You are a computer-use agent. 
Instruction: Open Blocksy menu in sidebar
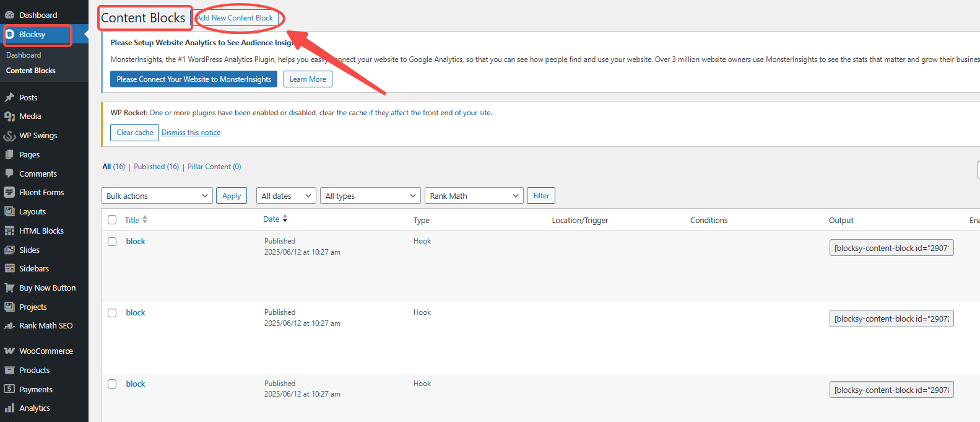coord(32,35)
